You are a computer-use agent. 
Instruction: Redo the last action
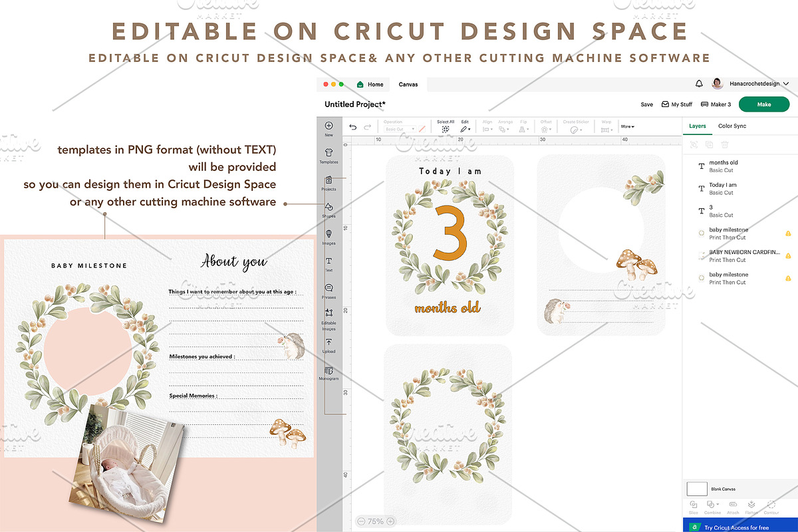click(367, 127)
